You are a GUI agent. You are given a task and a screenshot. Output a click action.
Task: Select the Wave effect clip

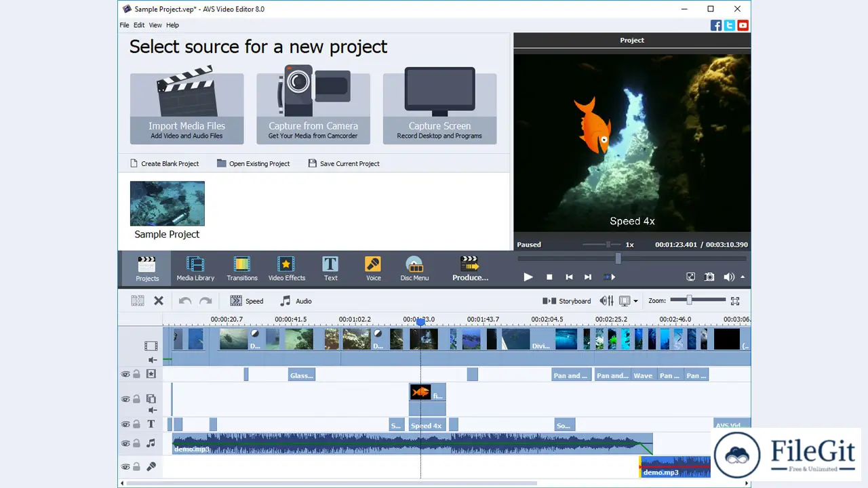[643, 375]
